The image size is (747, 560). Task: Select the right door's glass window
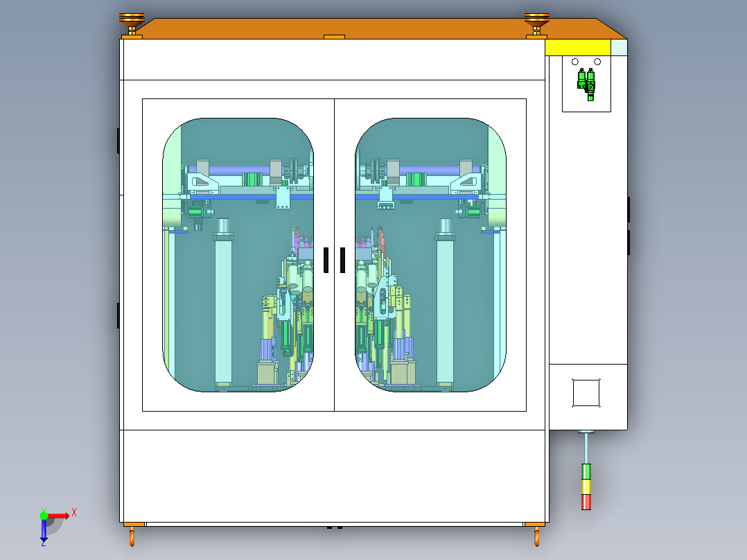(431, 255)
